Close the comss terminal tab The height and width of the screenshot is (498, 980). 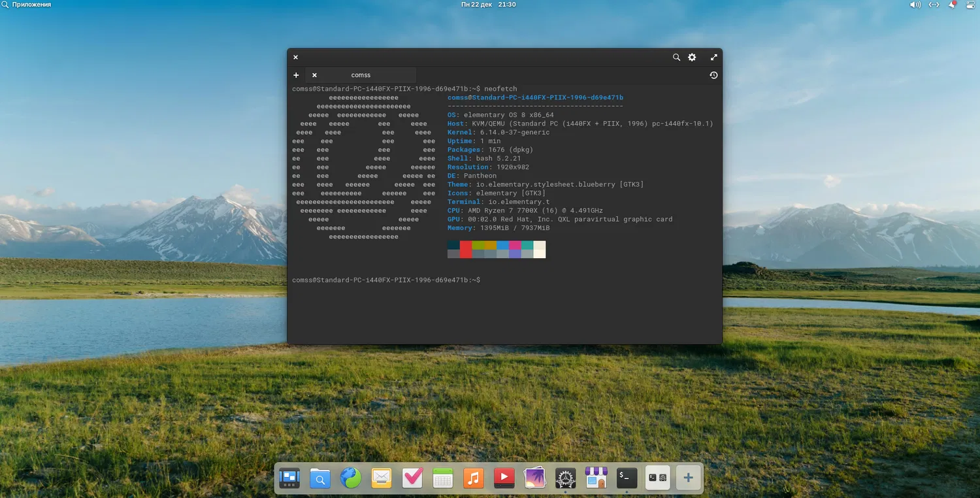314,75
